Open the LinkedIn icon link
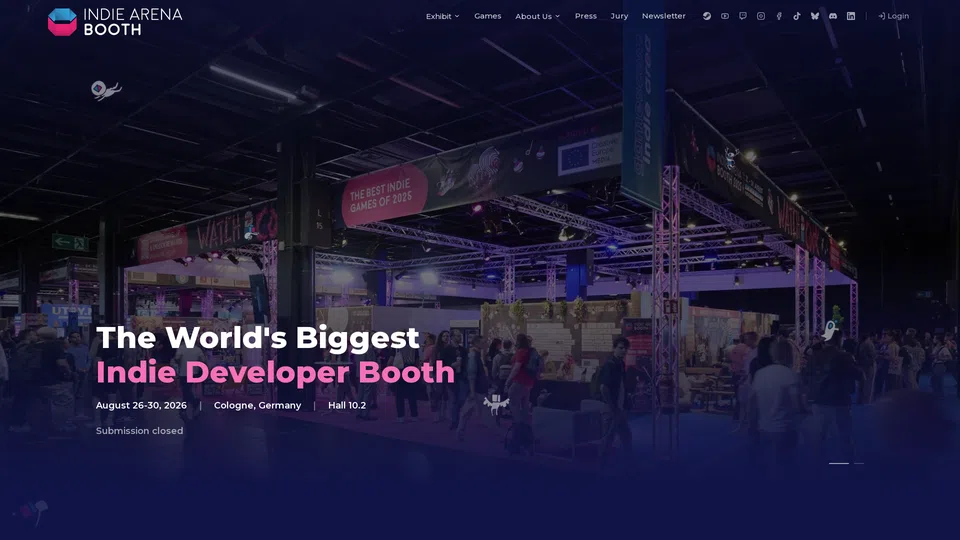960x540 pixels. (851, 16)
